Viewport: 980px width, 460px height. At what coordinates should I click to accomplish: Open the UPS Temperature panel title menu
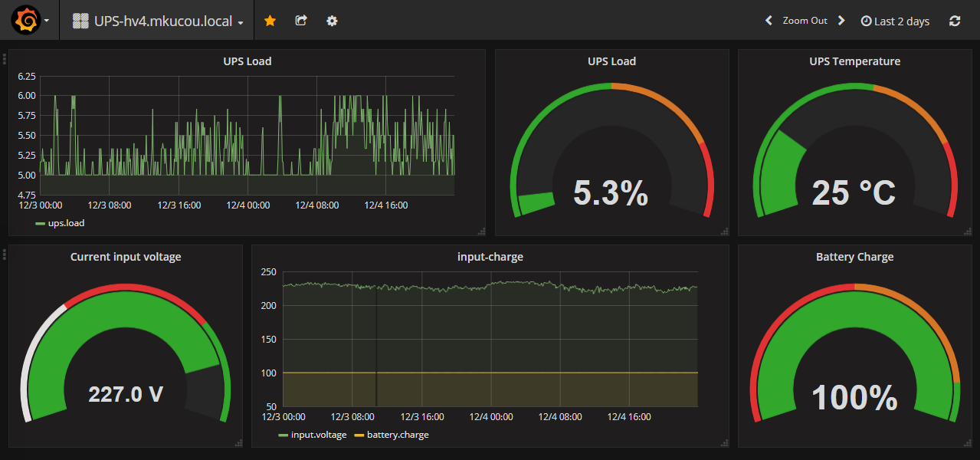click(x=854, y=61)
